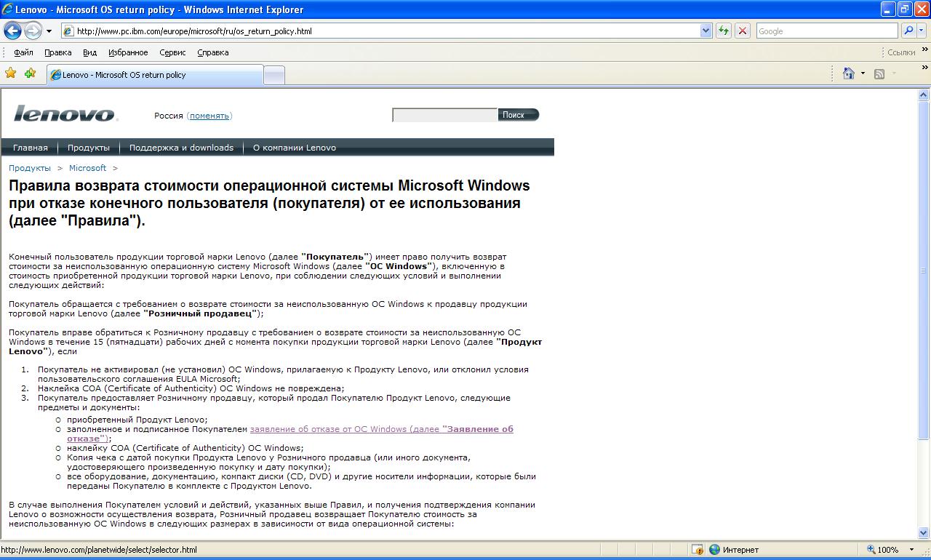Open the Избранное menu
This screenshot has width=931, height=560.
[128, 52]
